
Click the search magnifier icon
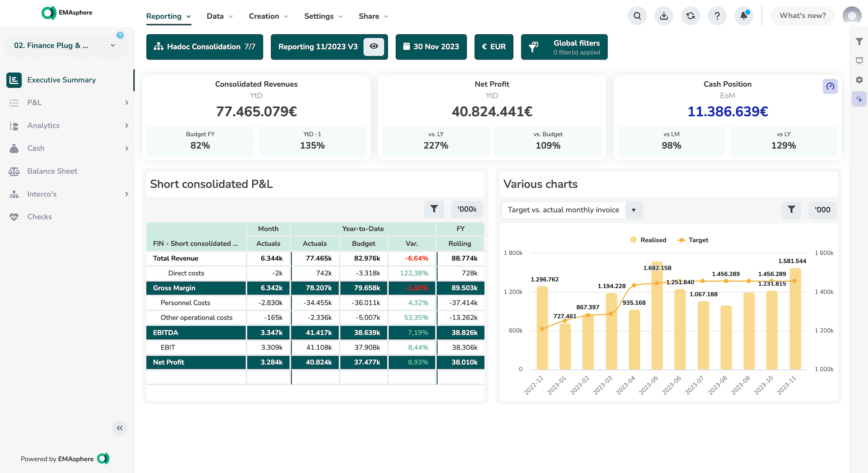tap(637, 16)
